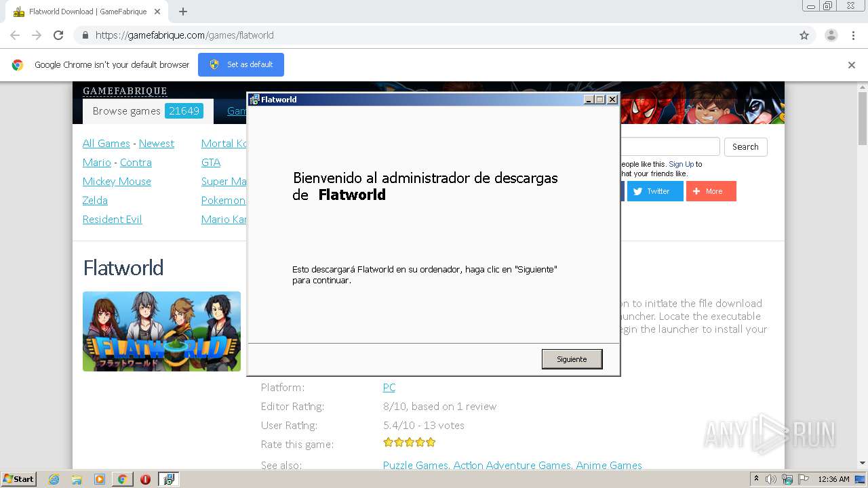Set Chrome as default browser
The width and height of the screenshot is (868, 488).
[241, 64]
